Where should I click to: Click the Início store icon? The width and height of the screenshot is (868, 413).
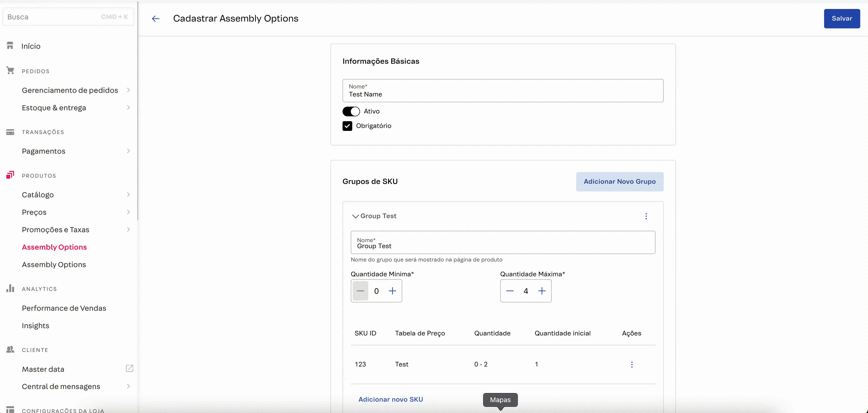10,46
